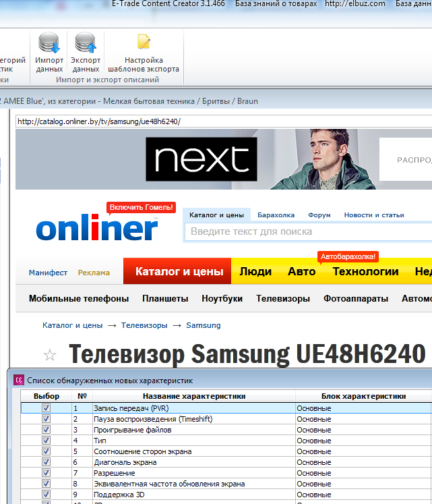Select the Запись передач (PVR) name cell
This screenshot has width=432, height=504.
(194, 408)
